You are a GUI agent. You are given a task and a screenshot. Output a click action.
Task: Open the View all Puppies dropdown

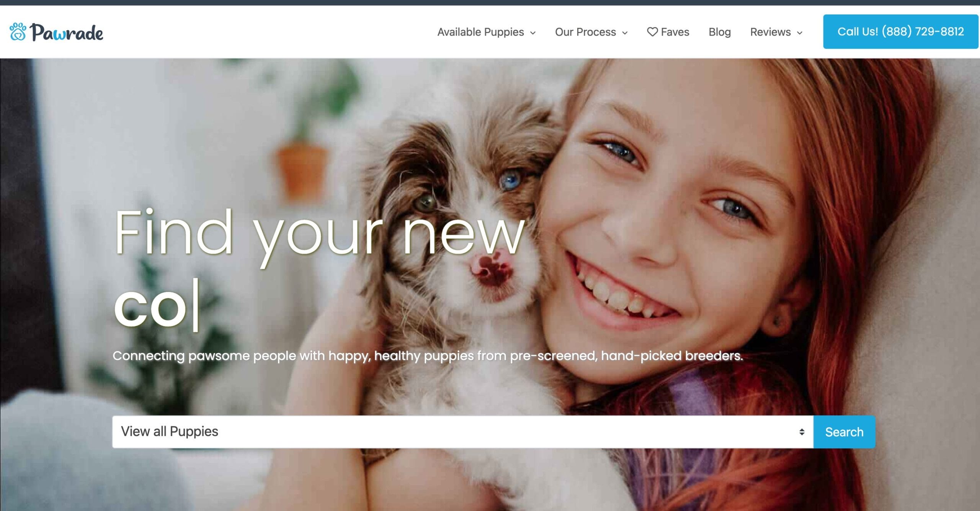click(462, 432)
